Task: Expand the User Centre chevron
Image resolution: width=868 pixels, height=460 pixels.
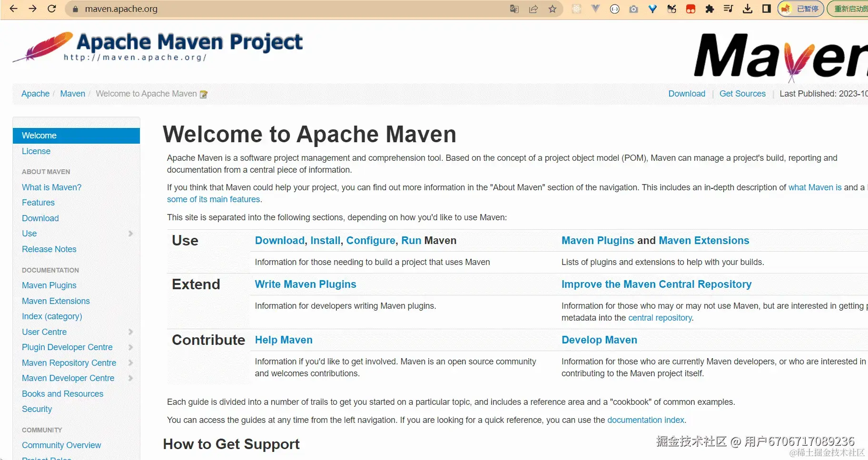Action: (130, 332)
